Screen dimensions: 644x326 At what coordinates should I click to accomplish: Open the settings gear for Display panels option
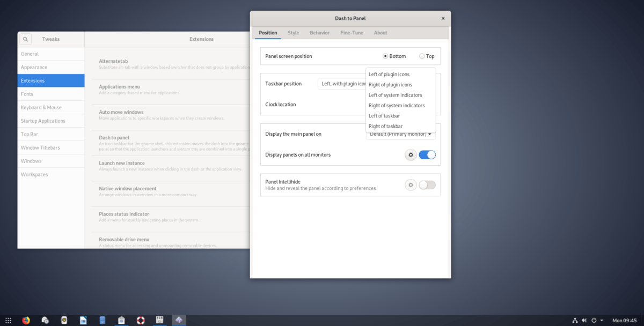point(411,154)
